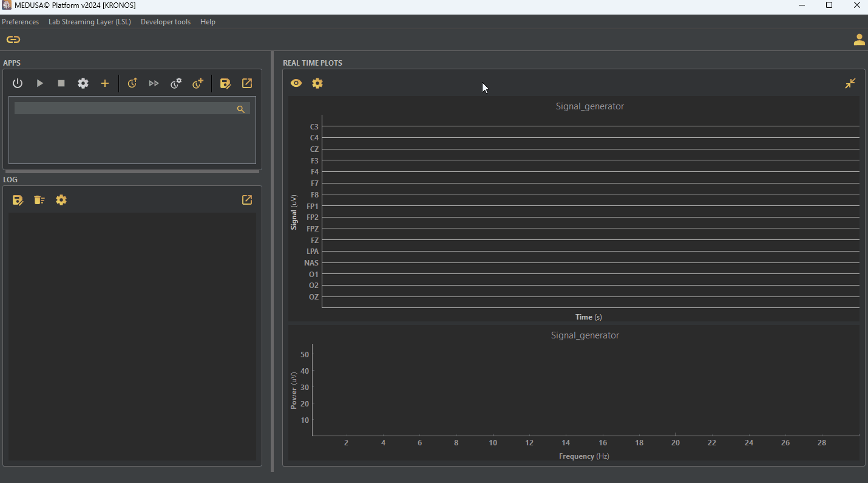Click the fast-forward double arrow icon

(154, 83)
